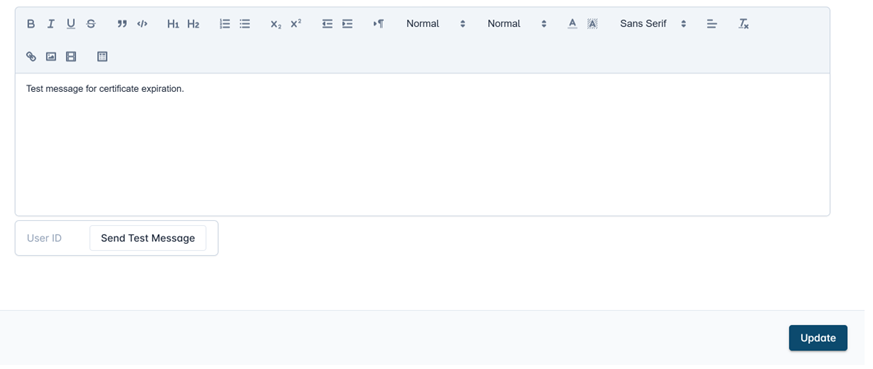Open the second Normal heading dropdown
Image resolution: width=873 pixels, height=369 pixels.
tap(517, 24)
